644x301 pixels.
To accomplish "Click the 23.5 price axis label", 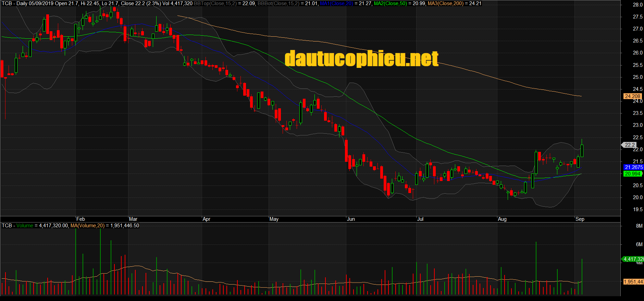I will click(637, 113).
